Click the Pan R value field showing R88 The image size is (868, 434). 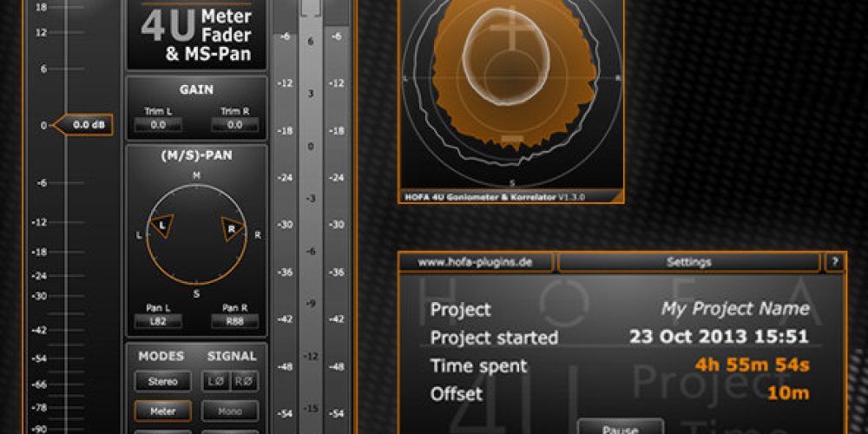point(234,321)
